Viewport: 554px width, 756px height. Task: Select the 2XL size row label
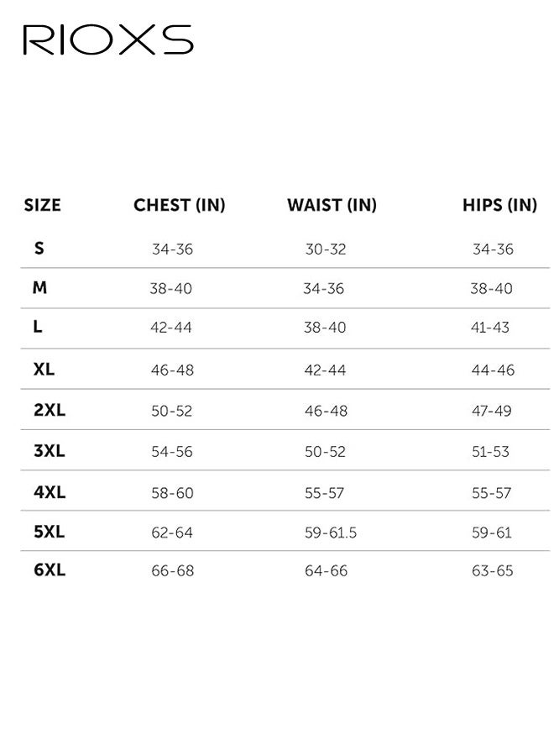click(x=49, y=411)
